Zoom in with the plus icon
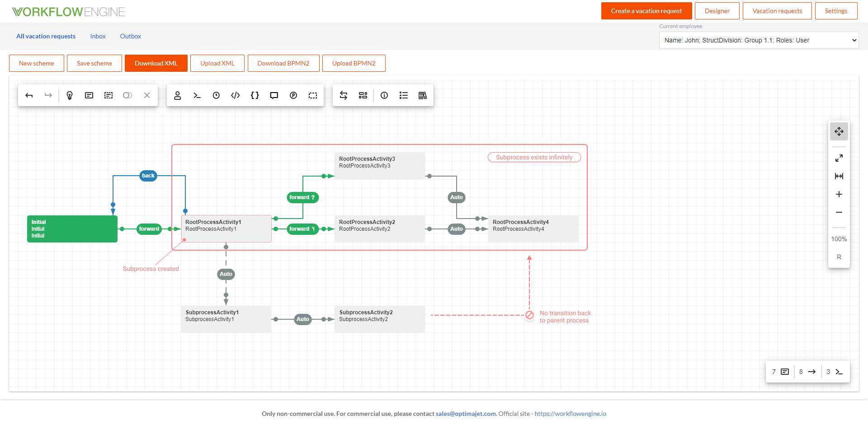The width and height of the screenshot is (868, 429). coord(839,194)
